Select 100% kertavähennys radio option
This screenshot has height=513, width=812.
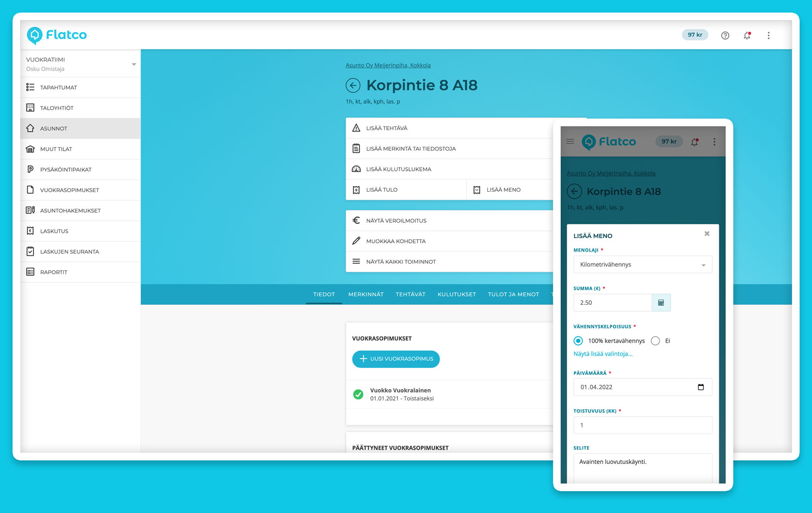578,341
